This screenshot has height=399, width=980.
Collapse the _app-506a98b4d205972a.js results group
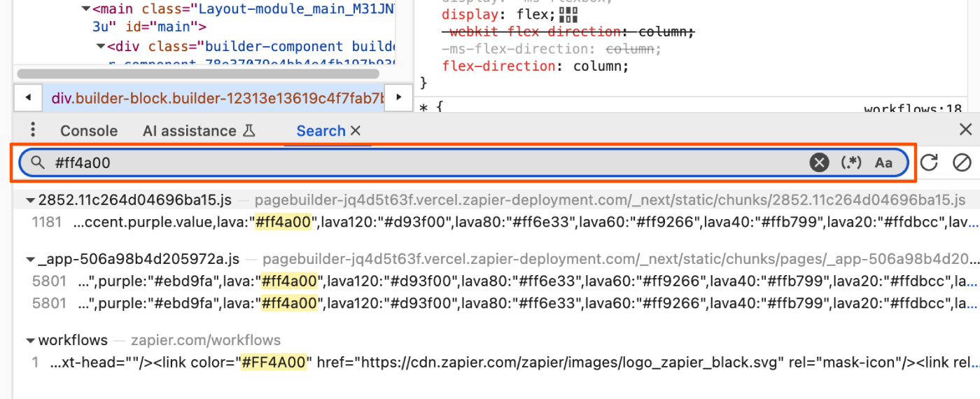point(30,260)
